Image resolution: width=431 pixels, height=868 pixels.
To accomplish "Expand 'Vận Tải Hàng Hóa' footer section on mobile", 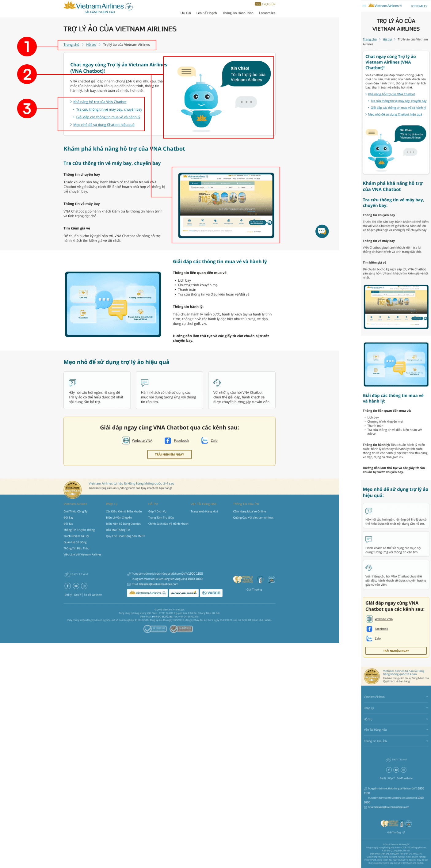I will pyautogui.click(x=396, y=730).
